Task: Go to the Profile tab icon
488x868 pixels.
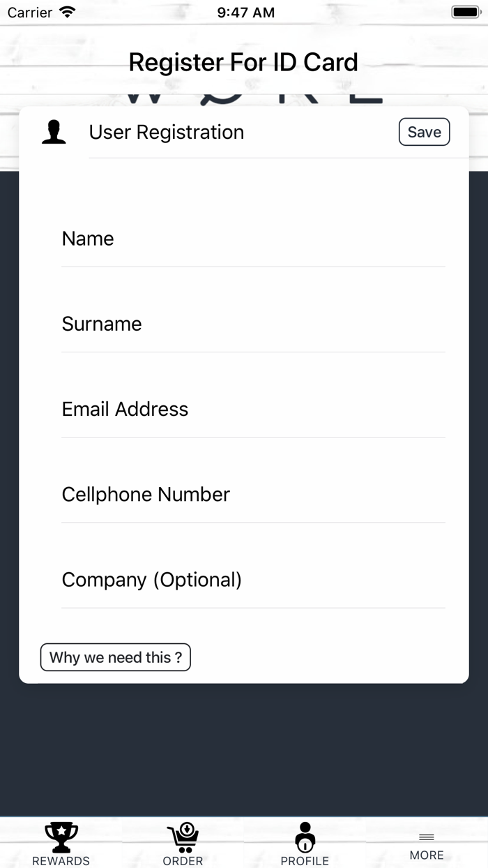Action: (x=305, y=836)
